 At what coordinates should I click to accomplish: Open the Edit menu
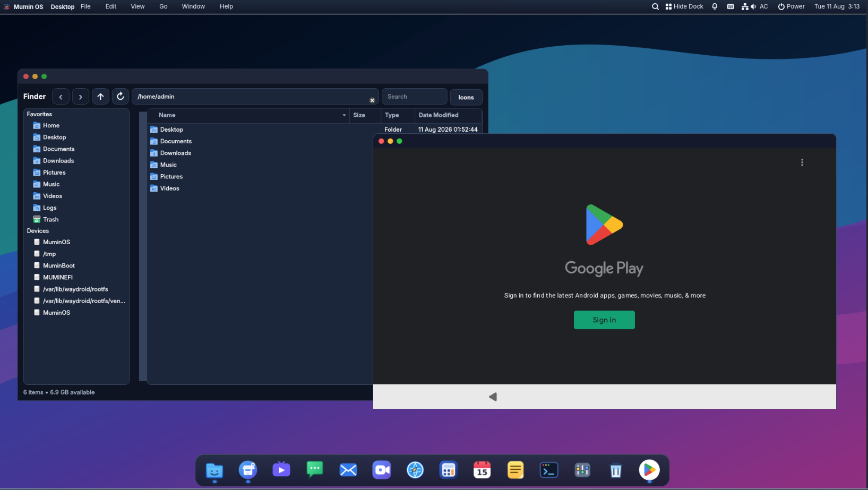point(111,6)
